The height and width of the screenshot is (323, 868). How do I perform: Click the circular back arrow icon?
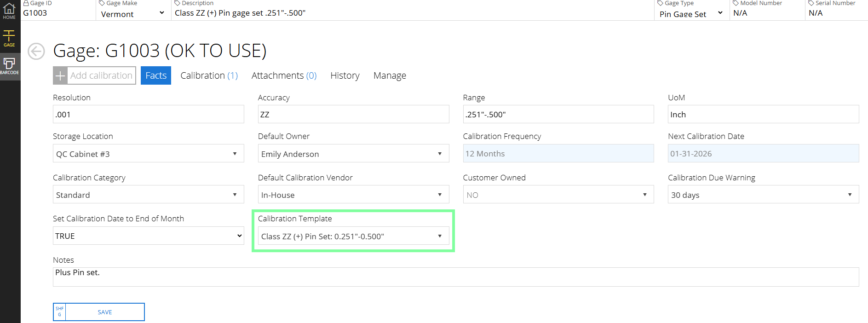tap(36, 51)
